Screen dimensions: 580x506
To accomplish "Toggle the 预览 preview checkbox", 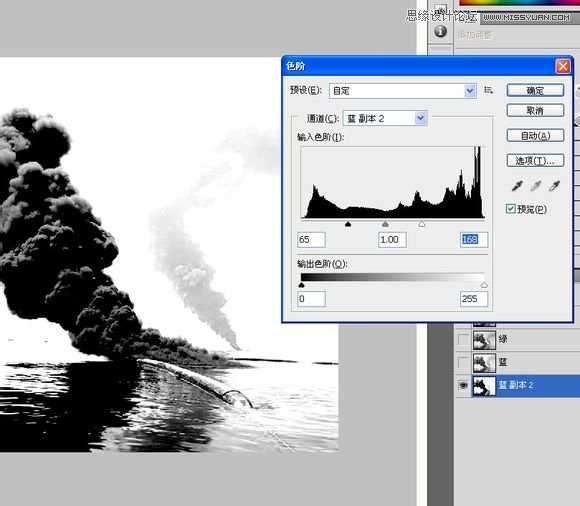I will 510,209.
